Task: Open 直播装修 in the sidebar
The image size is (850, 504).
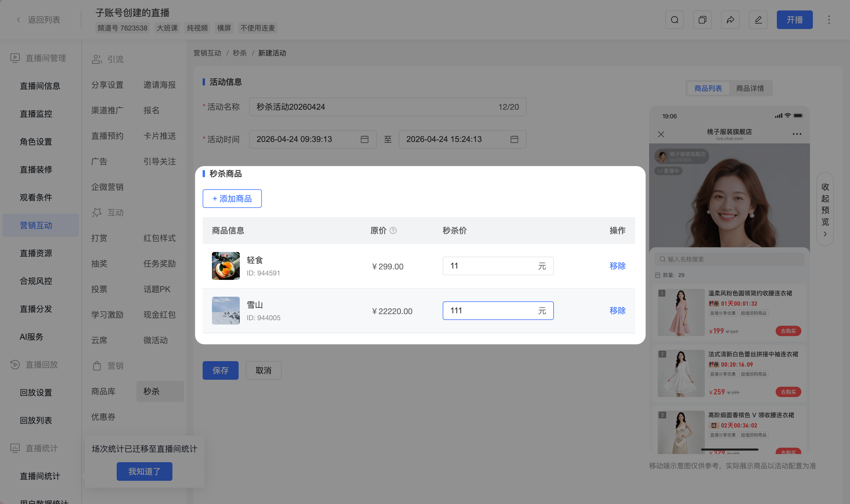Action: click(36, 170)
